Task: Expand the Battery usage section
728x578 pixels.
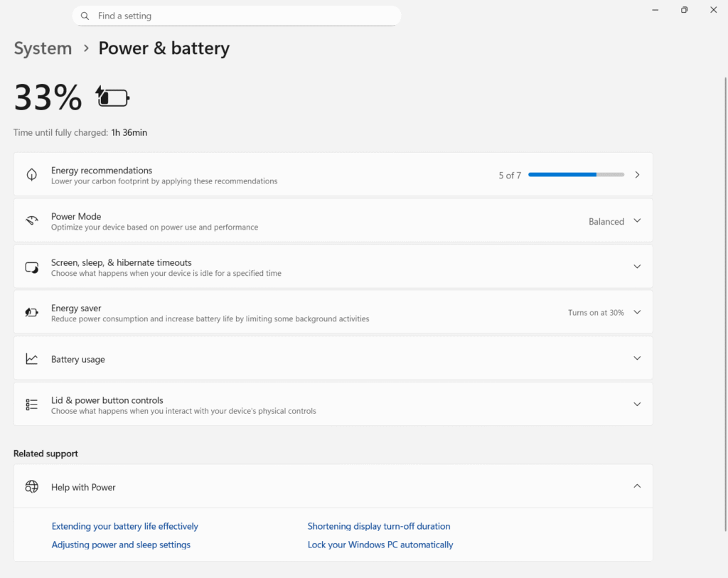Action: pos(637,358)
